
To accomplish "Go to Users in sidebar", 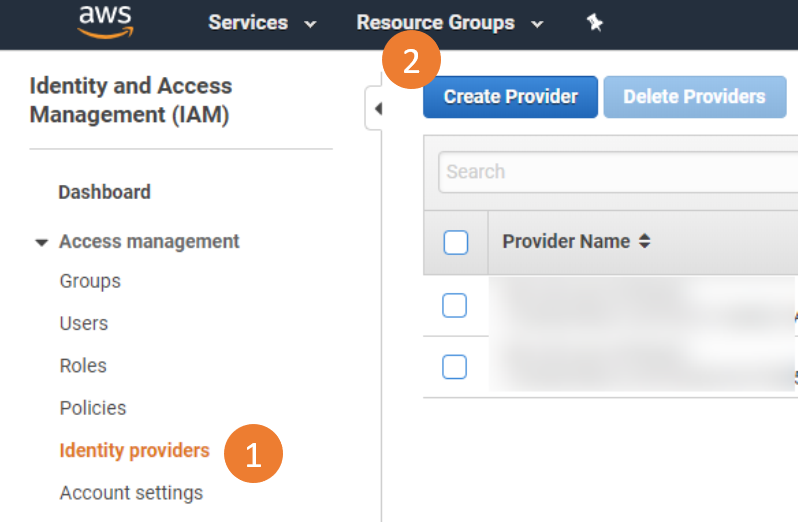I will click(x=83, y=324).
